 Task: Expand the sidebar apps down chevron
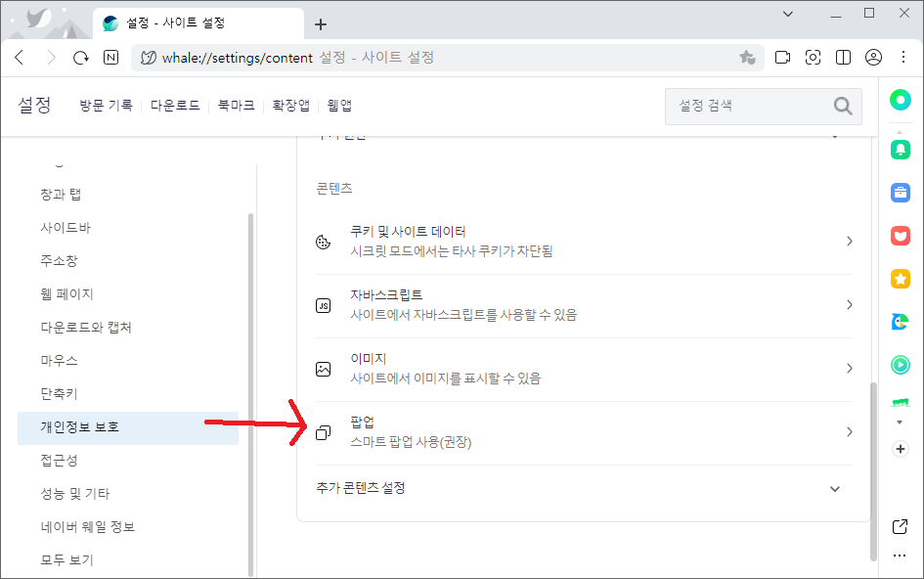(899, 422)
